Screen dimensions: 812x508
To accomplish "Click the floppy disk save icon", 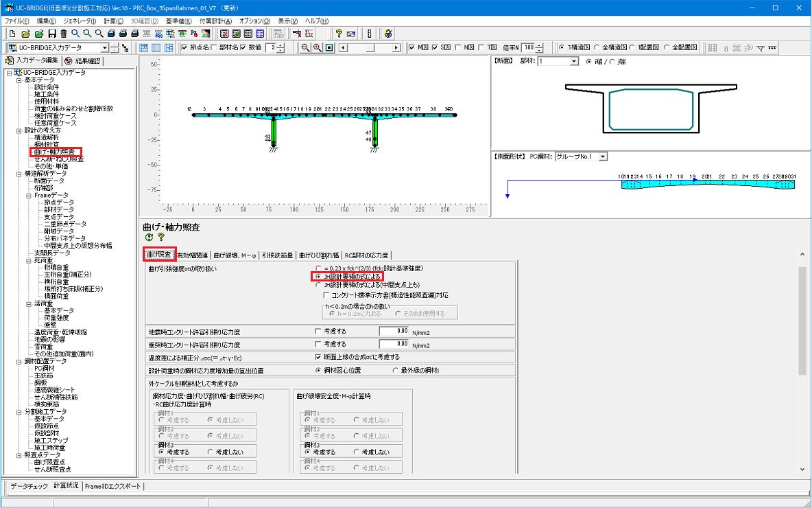I will tap(51, 34).
